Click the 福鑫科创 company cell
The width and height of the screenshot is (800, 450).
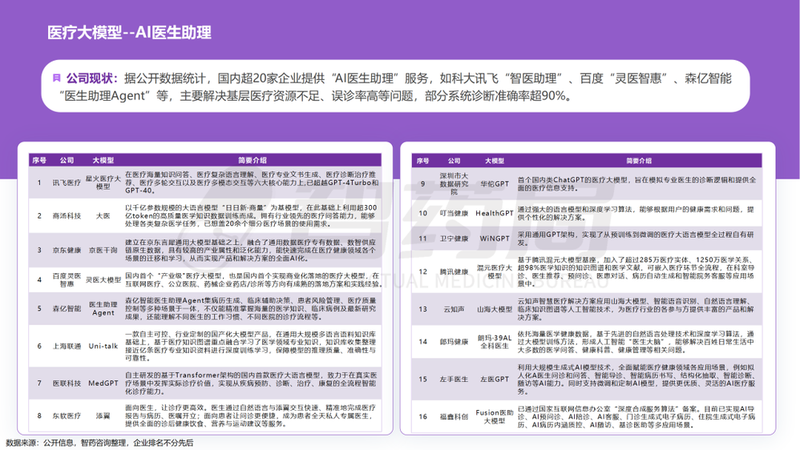454,416
